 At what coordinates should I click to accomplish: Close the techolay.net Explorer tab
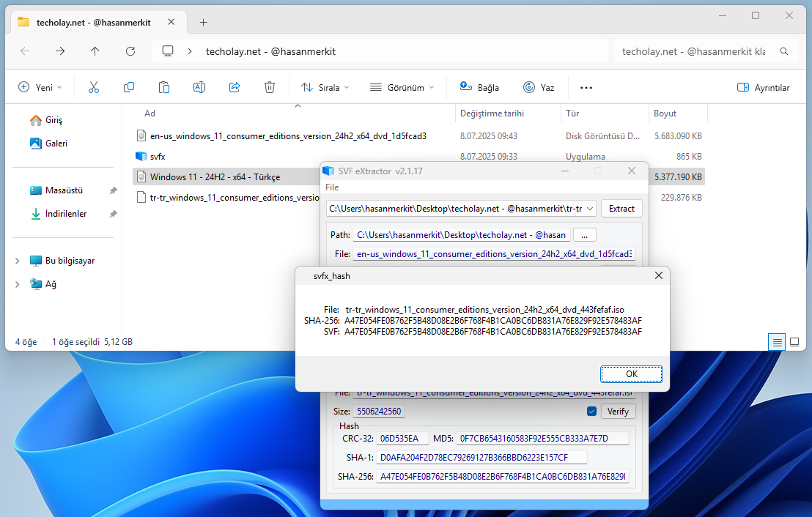coord(171,22)
